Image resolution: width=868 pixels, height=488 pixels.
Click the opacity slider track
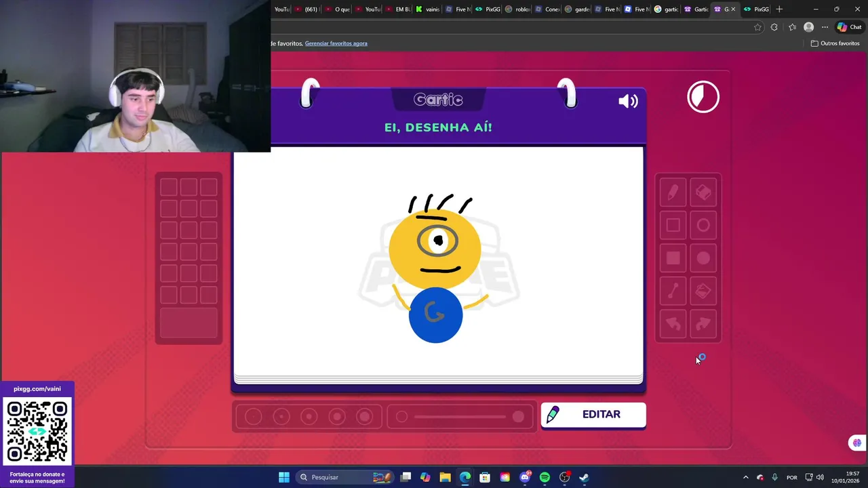pos(461,417)
